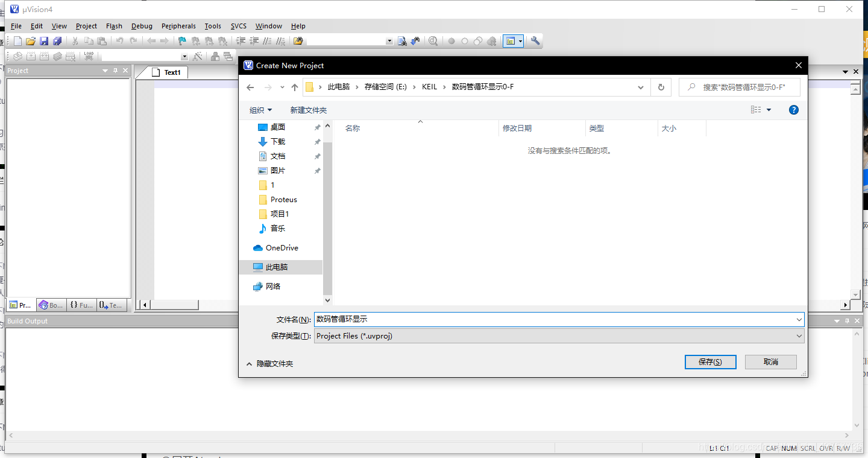Toggle the Build Output panel pin
The image size is (868, 458).
[847, 321]
